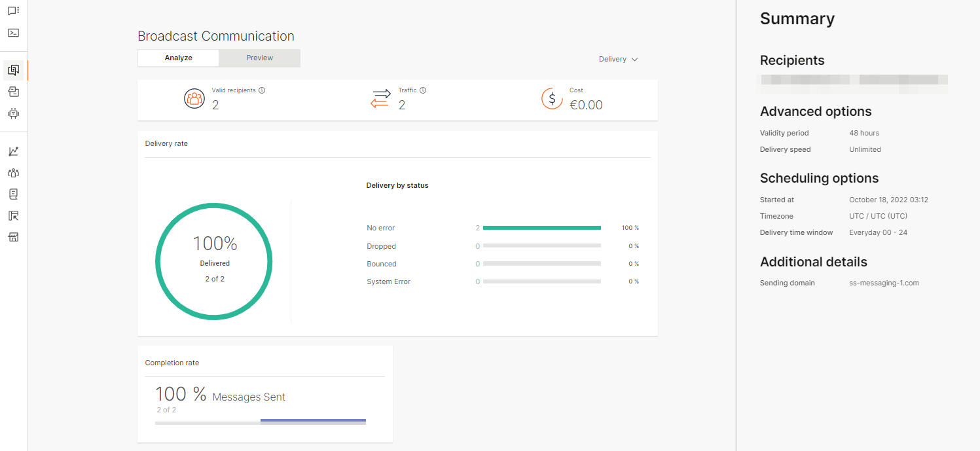980x451 pixels.
Task: Click info icon next to Traffic
Action: [x=423, y=90]
